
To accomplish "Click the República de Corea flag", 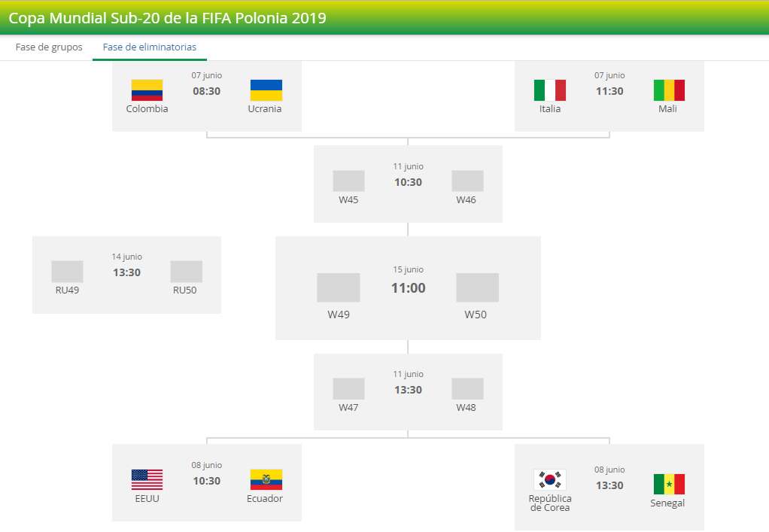I will [x=550, y=479].
